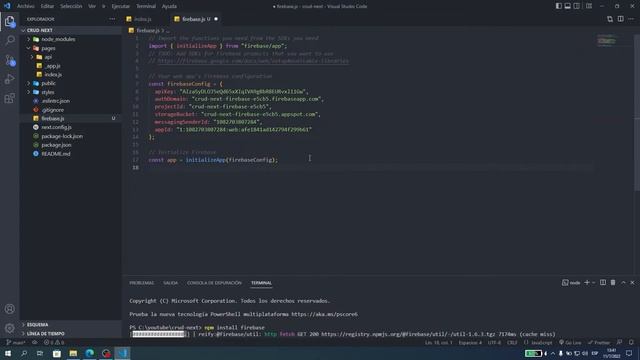The image size is (640, 360).
Task: Toggle primary side bar visibility
Action: click(x=558, y=6)
